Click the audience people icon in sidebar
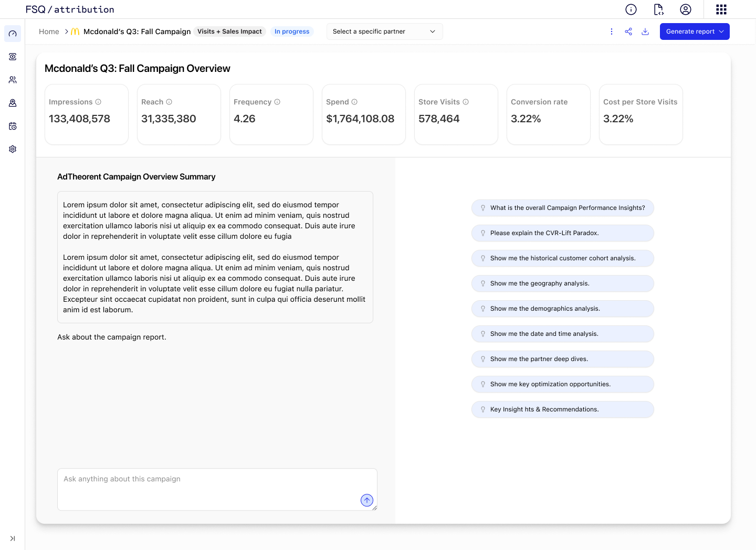 click(x=13, y=80)
